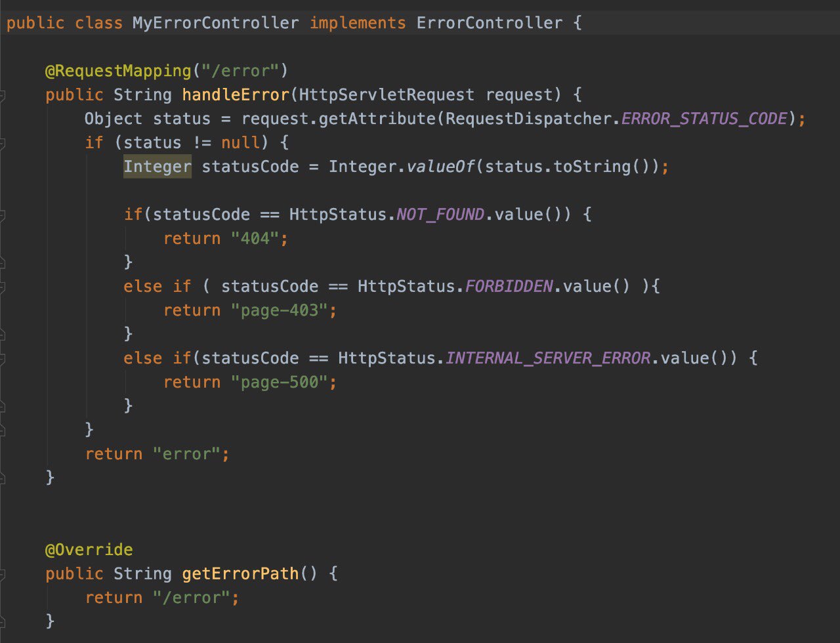Click the @Override annotation
This screenshot has height=643, width=840.
[x=89, y=549]
